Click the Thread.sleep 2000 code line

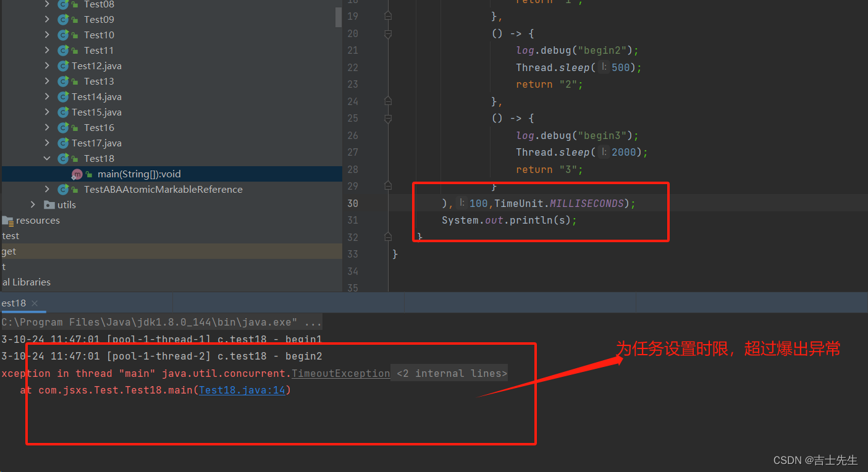tap(582, 152)
